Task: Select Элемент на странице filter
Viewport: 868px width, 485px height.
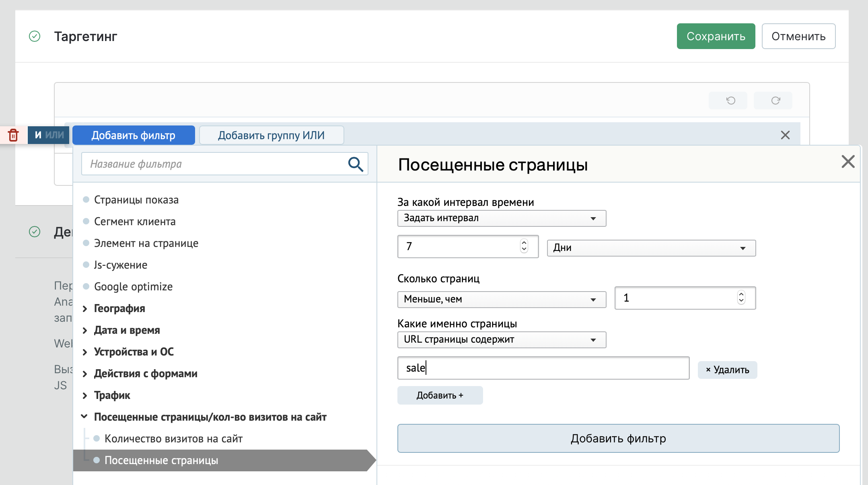Action: (x=146, y=243)
